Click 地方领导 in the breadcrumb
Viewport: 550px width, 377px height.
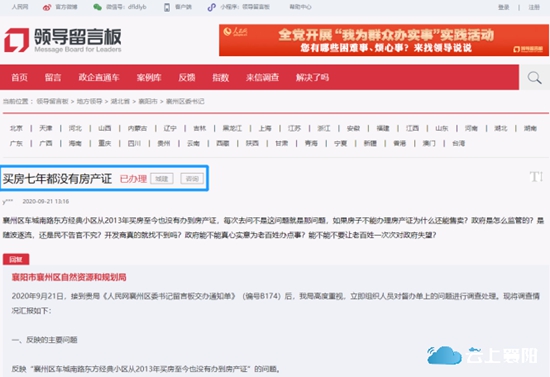pyautogui.click(x=89, y=101)
